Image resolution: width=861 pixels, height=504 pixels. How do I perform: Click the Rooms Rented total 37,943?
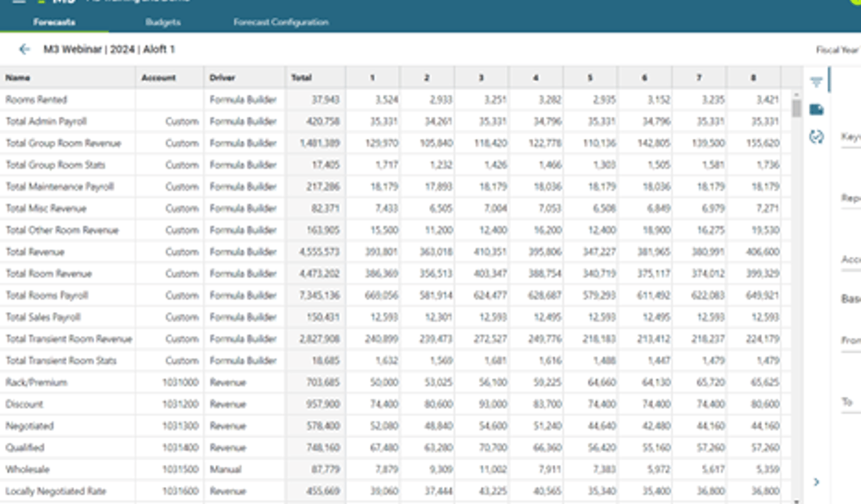(x=326, y=100)
